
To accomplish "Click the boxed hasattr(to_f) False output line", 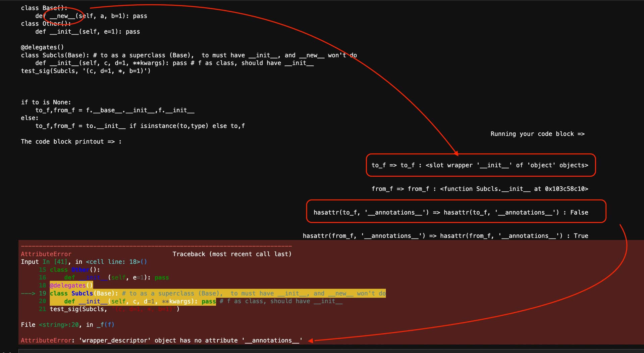I will [450, 212].
